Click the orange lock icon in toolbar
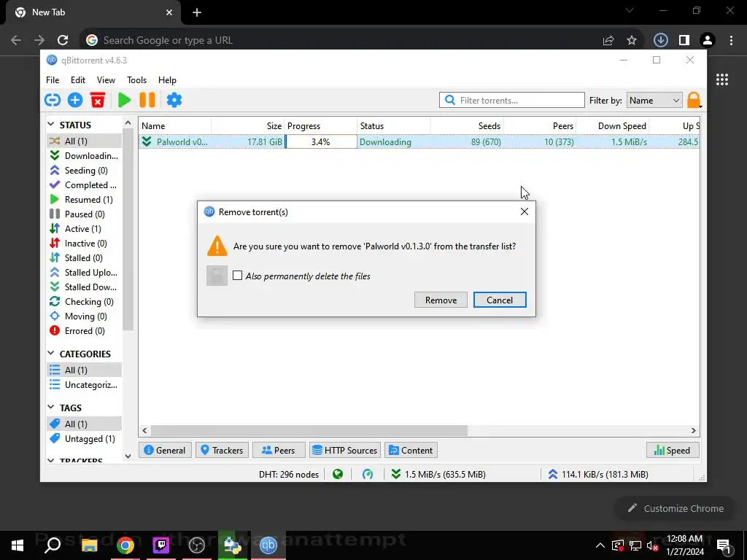Image resolution: width=747 pixels, height=560 pixels. tap(694, 100)
